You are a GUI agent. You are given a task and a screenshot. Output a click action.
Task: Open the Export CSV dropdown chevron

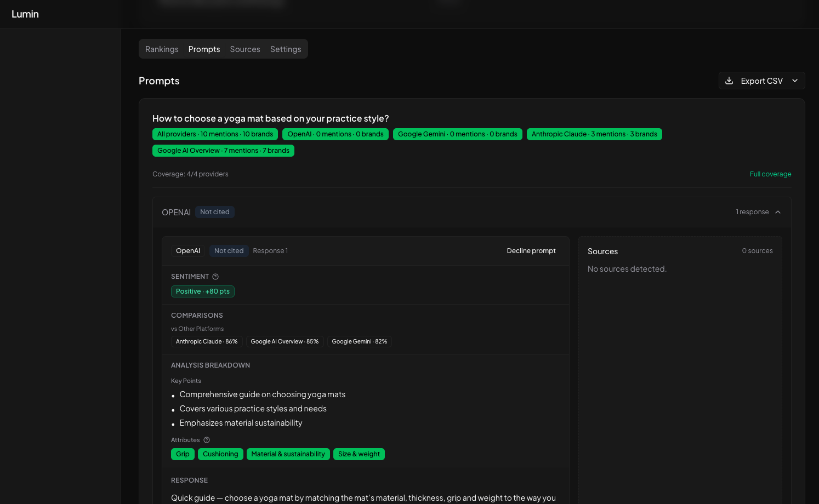pos(795,81)
